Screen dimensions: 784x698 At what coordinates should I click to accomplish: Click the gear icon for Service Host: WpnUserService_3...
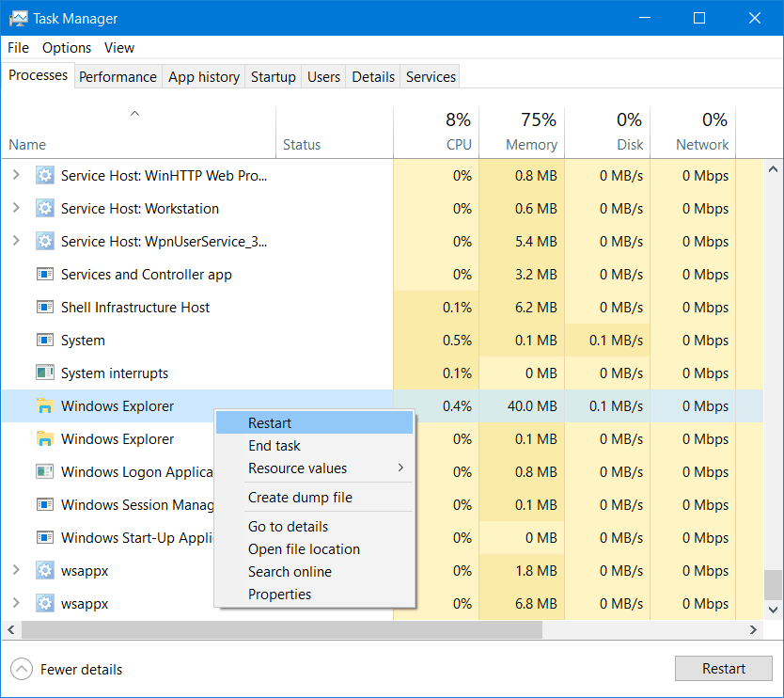[x=45, y=242]
